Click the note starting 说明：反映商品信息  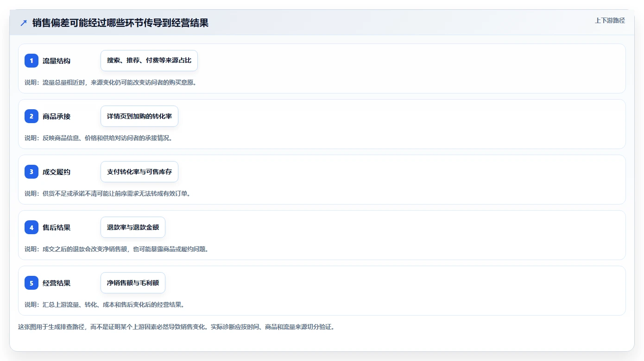pyautogui.click(x=99, y=138)
